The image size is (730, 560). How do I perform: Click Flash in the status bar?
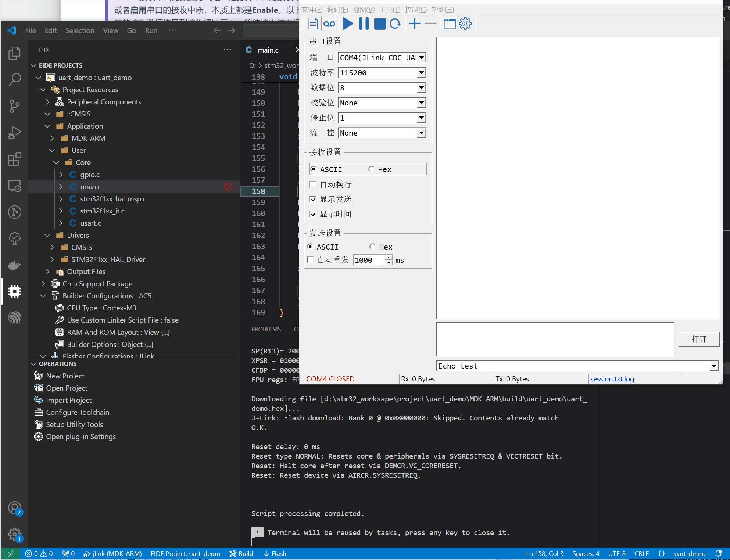coord(275,553)
